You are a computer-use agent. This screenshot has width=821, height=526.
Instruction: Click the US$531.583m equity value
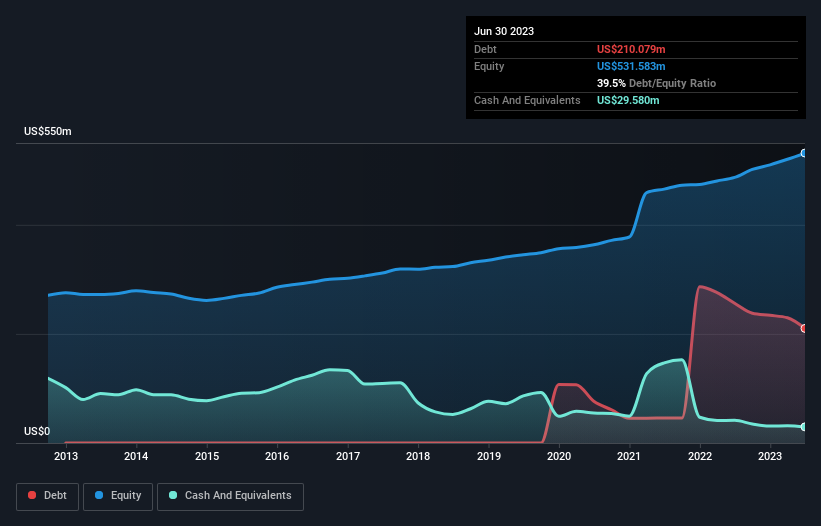[x=631, y=66]
